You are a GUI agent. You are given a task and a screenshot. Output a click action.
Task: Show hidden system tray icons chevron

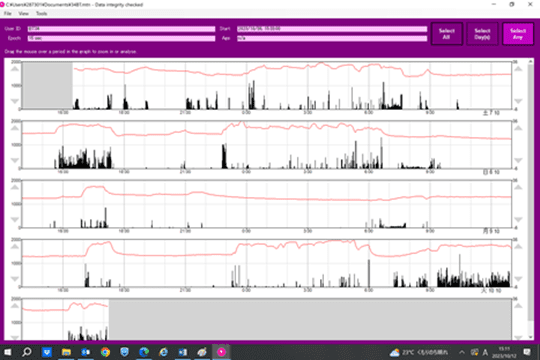tap(462, 352)
